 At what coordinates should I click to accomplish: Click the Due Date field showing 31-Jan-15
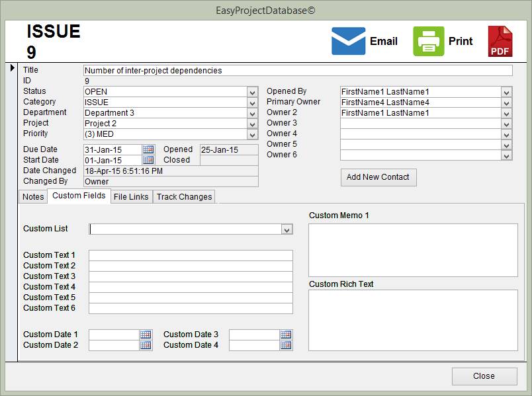(112, 149)
